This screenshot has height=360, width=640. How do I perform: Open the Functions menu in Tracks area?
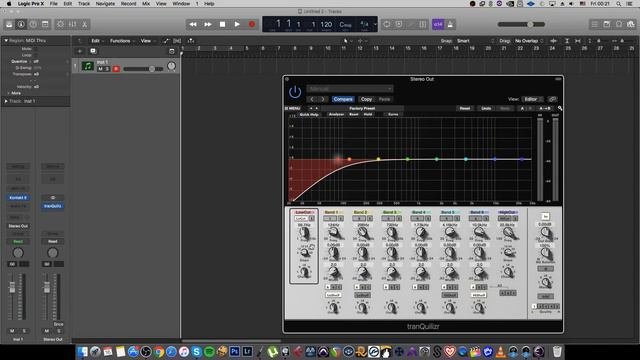pos(120,41)
